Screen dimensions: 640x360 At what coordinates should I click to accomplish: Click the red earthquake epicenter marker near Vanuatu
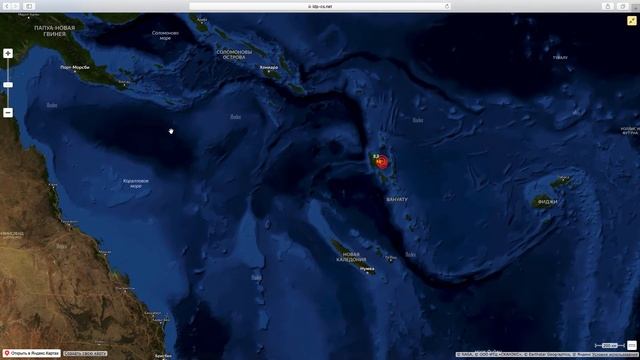382,162
